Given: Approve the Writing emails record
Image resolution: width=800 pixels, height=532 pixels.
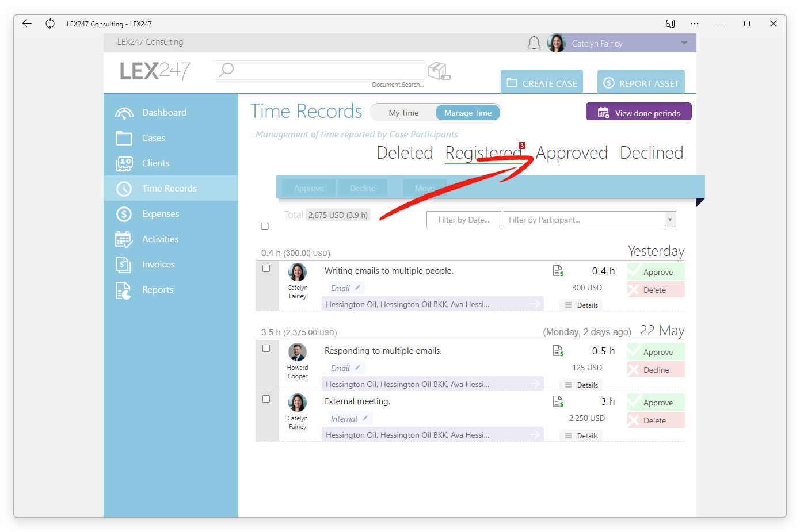Looking at the screenshot, I should coord(656,271).
